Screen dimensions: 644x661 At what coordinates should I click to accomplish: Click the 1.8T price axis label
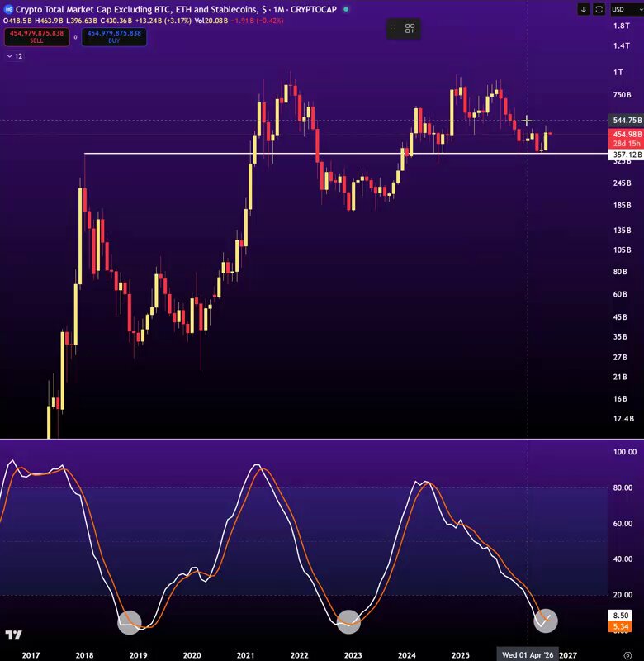pos(621,26)
